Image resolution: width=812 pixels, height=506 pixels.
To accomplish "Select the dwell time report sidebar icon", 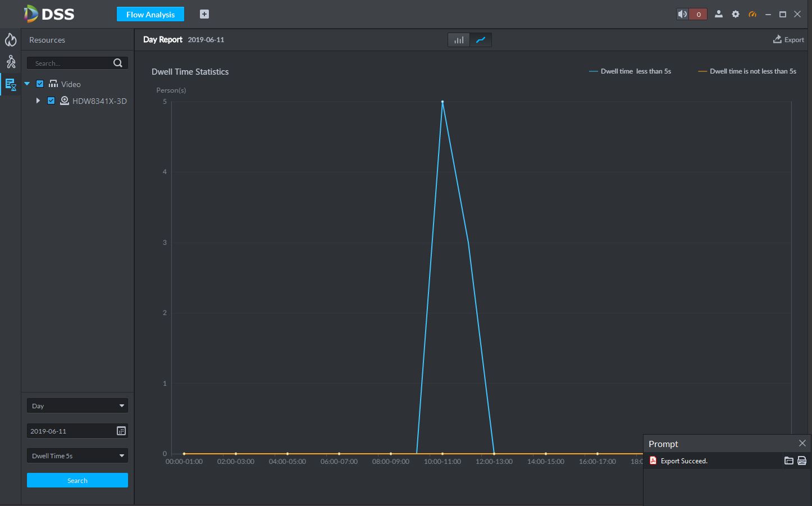I will (x=11, y=85).
